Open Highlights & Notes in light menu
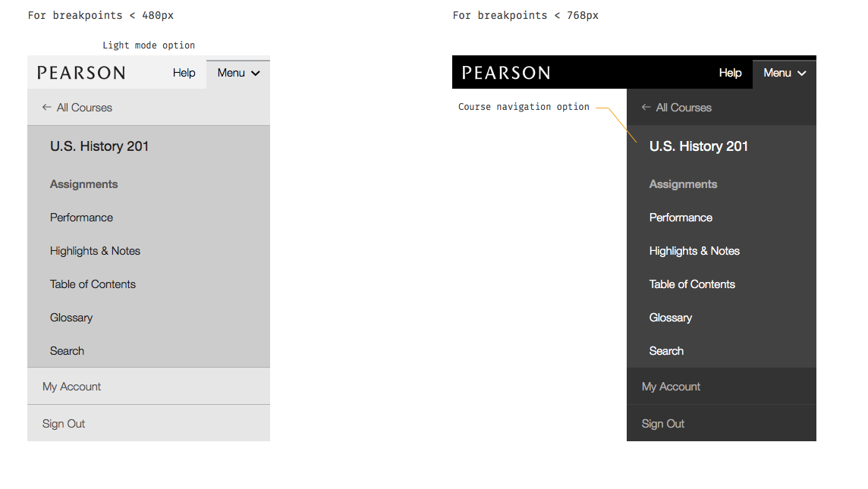Screen dimensions: 868x489 [x=95, y=251]
